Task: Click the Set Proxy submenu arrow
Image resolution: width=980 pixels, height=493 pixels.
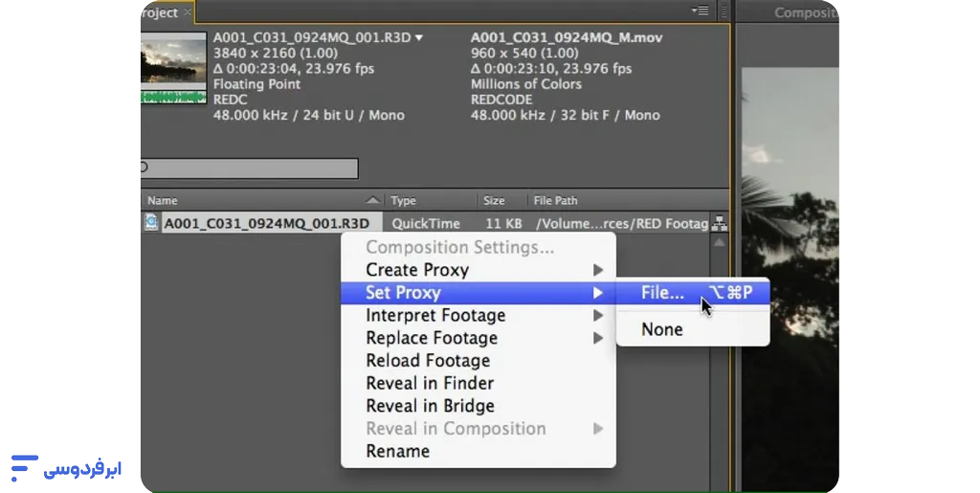Action: (x=598, y=292)
